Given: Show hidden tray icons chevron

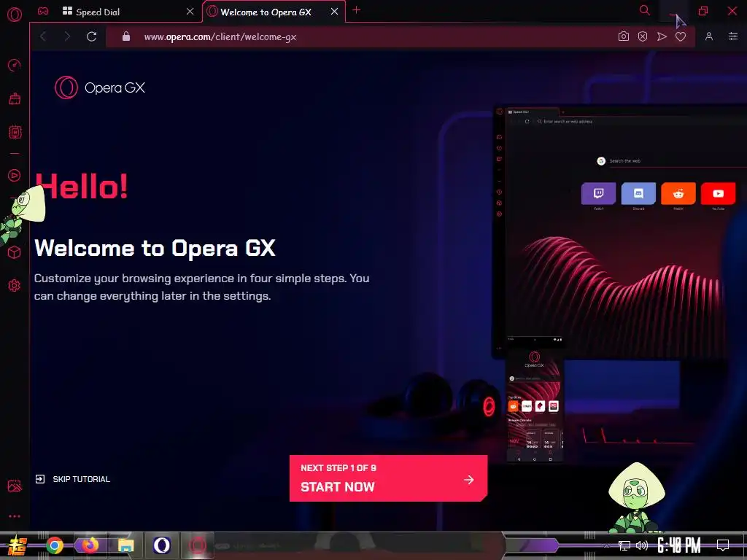Looking at the screenshot, I should point(606,545).
